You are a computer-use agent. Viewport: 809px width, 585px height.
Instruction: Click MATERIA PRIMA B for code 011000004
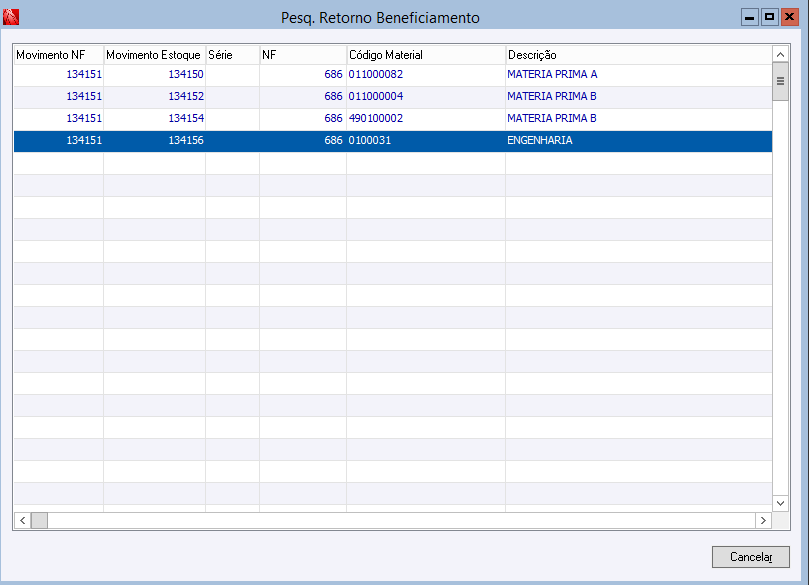pyautogui.click(x=552, y=96)
